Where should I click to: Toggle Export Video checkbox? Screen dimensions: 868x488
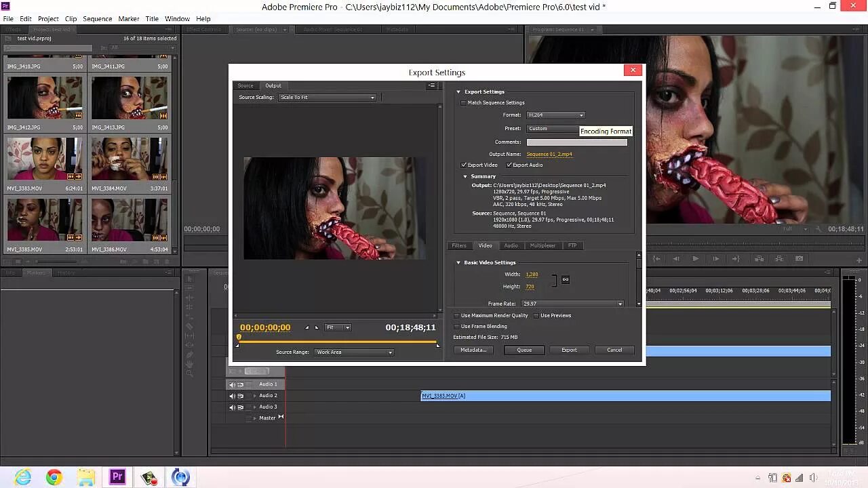tap(464, 165)
